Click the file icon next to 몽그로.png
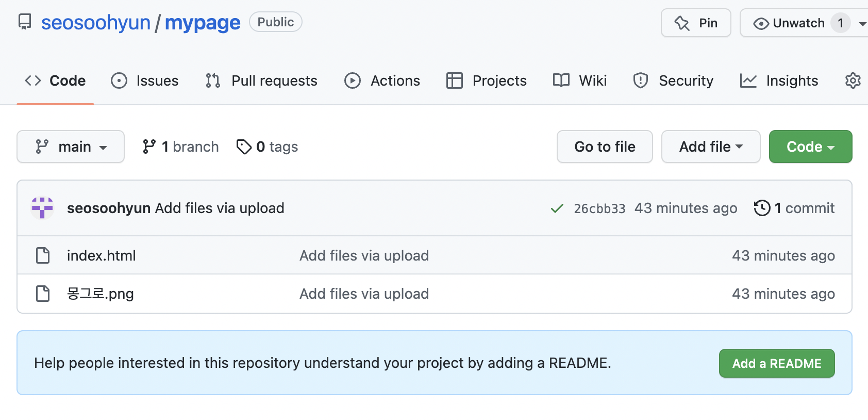The width and height of the screenshot is (868, 420). point(43,294)
